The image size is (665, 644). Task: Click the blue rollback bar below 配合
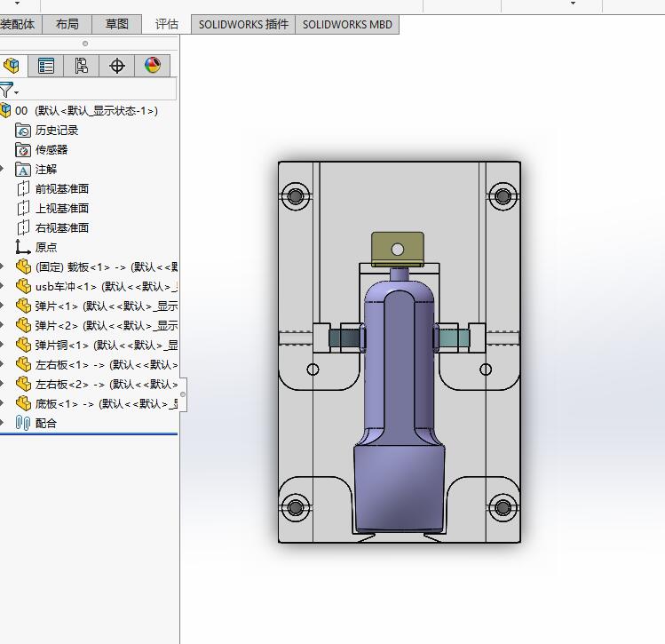89,434
